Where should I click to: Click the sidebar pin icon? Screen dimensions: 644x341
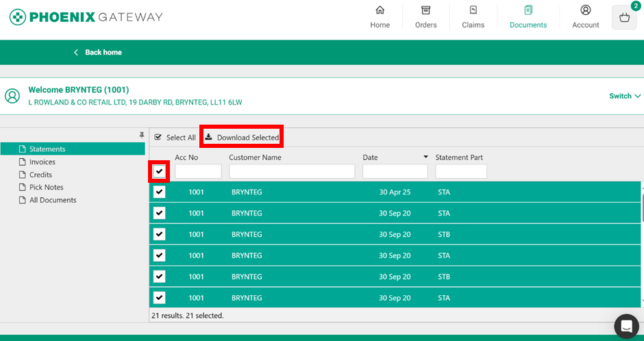coord(142,136)
